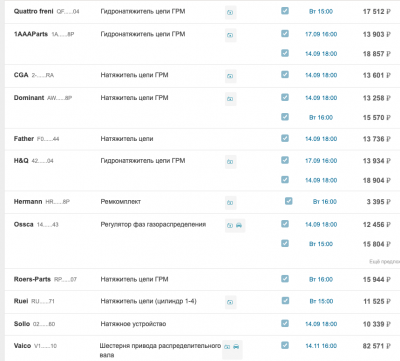Screen dimensions: 400x361
Task: Show camera icon for Vaico gear
Action: click(227, 347)
